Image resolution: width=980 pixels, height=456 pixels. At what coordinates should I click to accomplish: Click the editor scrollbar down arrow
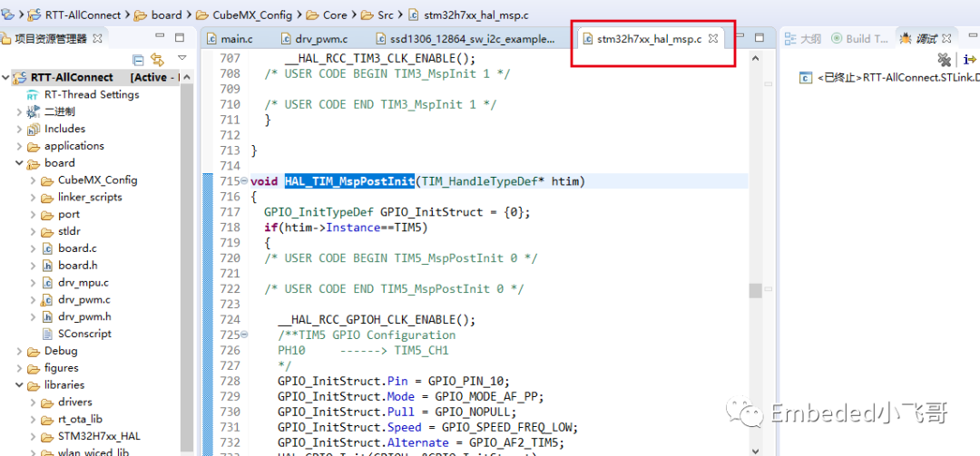point(755,450)
